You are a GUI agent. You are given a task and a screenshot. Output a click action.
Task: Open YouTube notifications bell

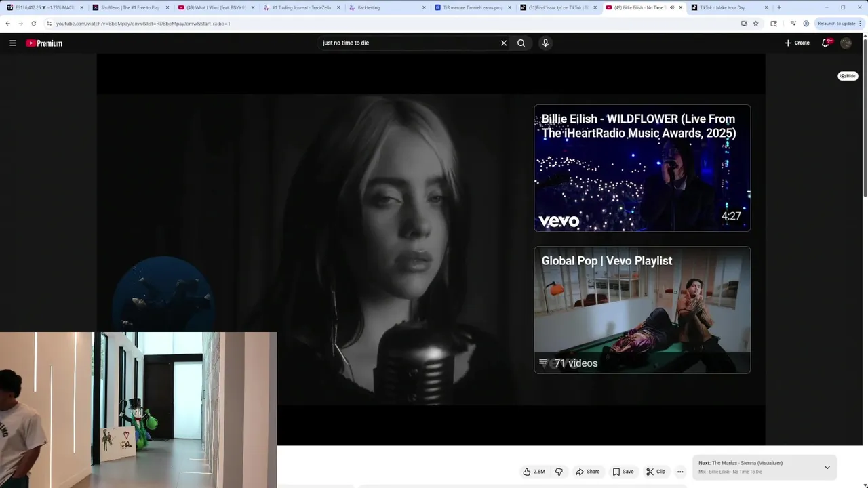tap(826, 43)
